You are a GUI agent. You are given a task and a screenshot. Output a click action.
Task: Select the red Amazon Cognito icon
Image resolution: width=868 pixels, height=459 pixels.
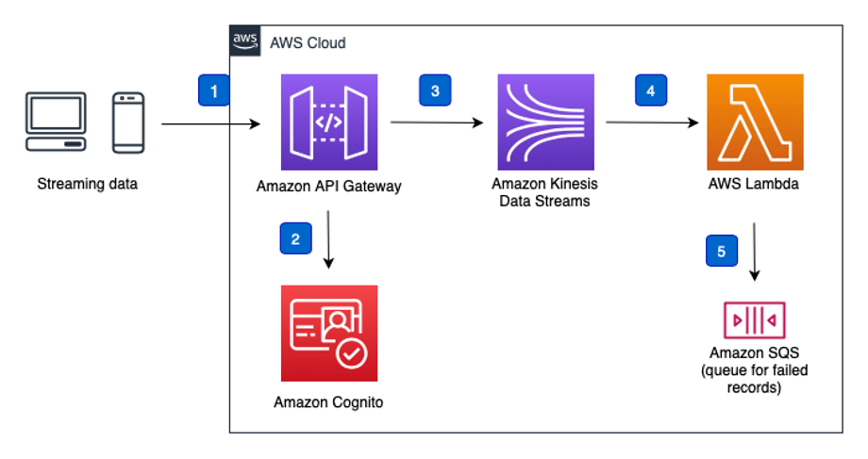[329, 333]
